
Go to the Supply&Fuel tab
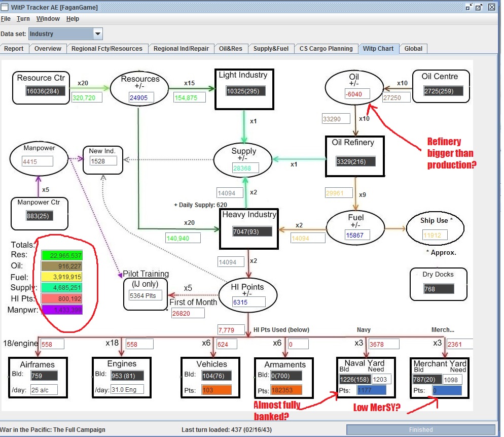(x=271, y=49)
